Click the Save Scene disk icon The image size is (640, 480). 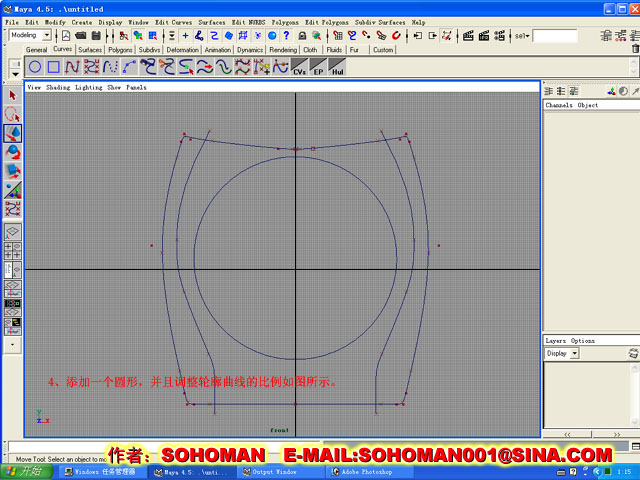coord(96,36)
